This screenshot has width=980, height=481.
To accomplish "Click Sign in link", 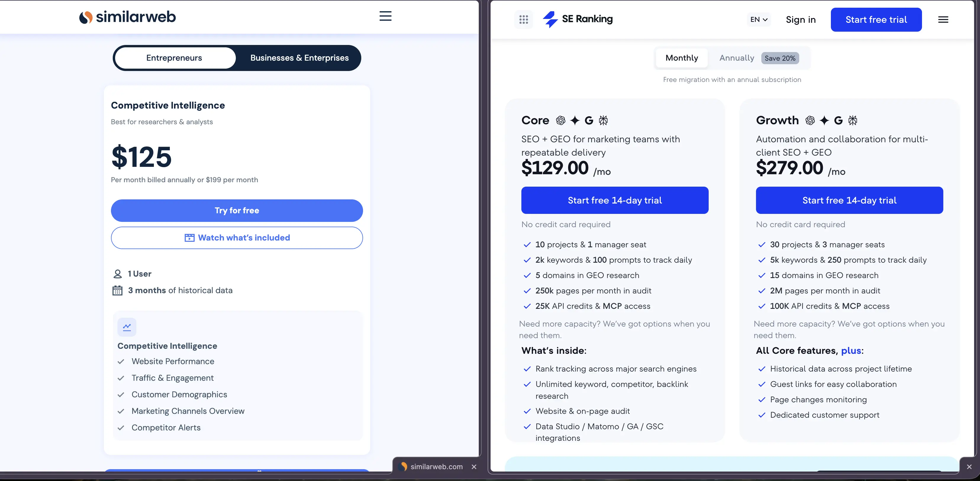I will pyautogui.click(x=801, y=20).
